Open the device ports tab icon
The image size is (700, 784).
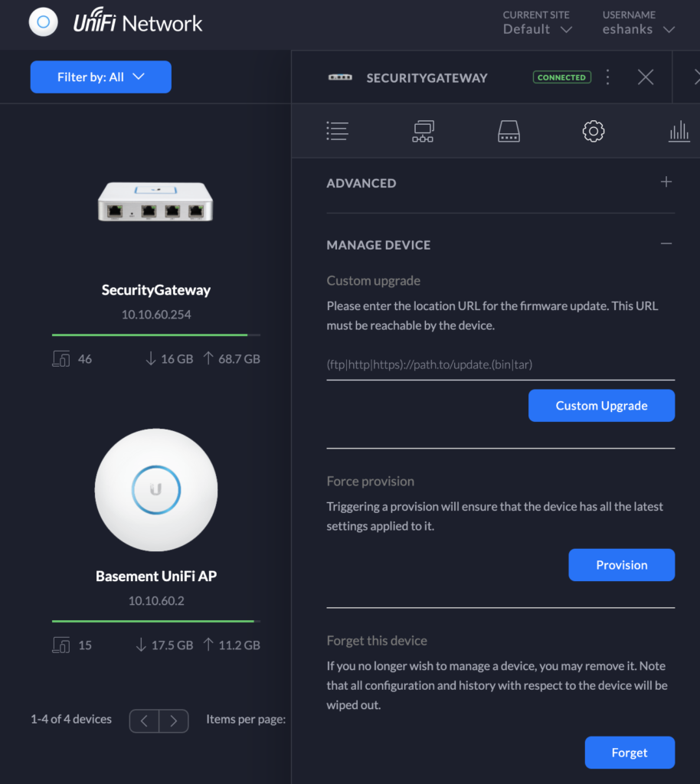pos(509,131)
